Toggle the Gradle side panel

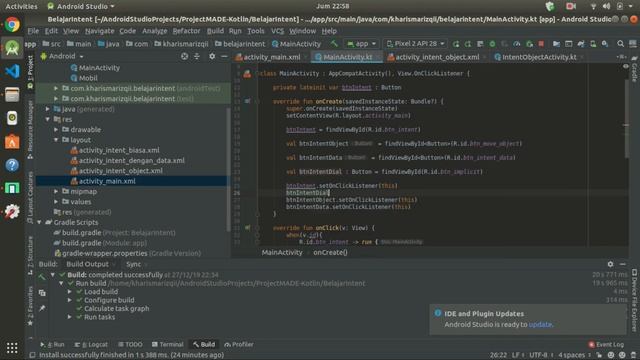(x=634, y=69)
